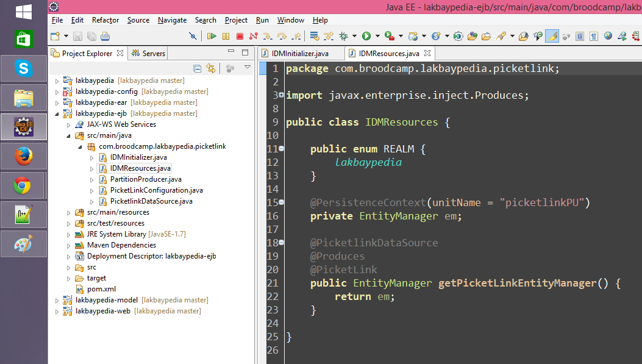
Task: Collapse the lakbaypedia-ejb project node
Action: click(x=57, y=114)
